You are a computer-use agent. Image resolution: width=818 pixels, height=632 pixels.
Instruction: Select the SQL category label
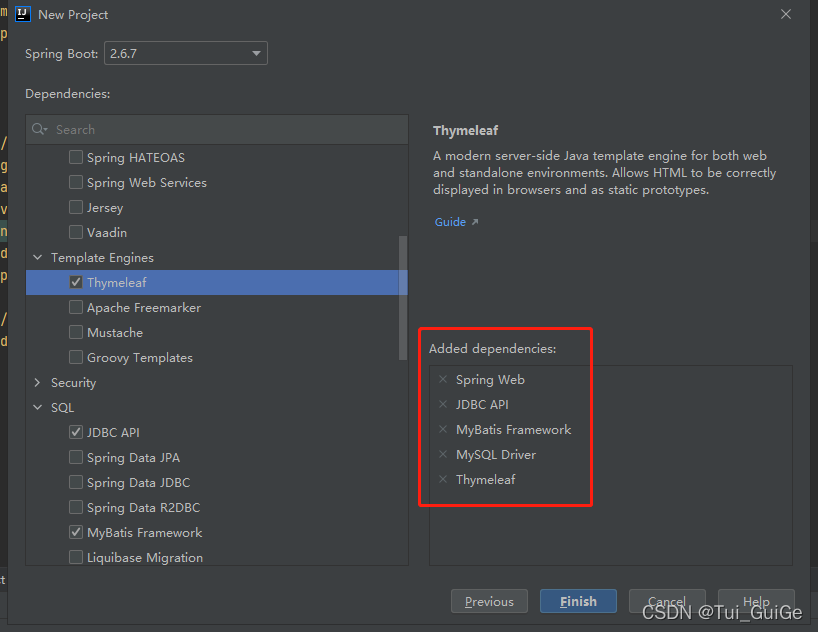pyautogui.click(x=63, y=408)
